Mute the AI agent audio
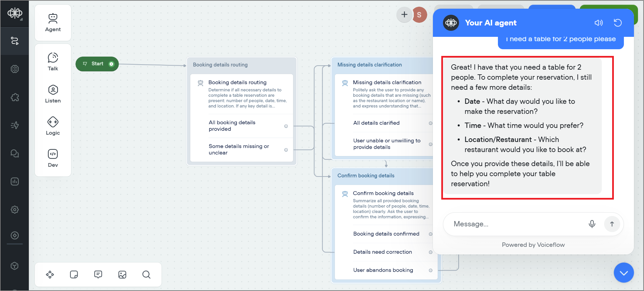 pos(598,23)
